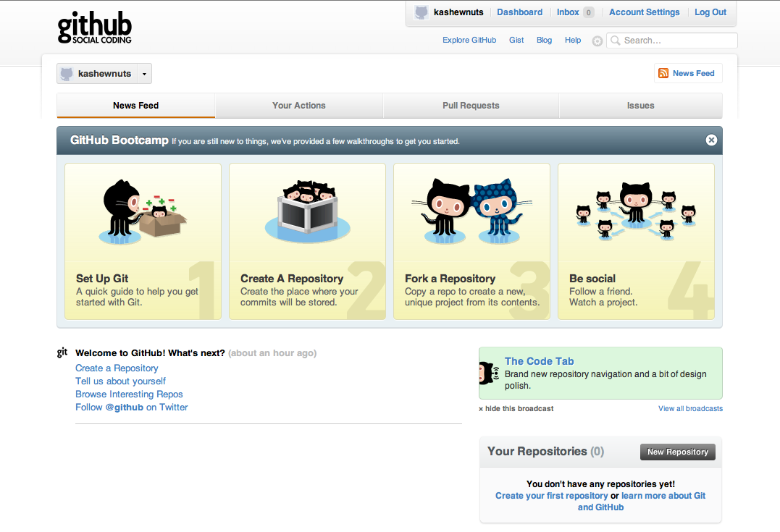Go to Dashboard in top navigation
The height and width of the screenshot is (532, 780).
click(x=520, y=12)
